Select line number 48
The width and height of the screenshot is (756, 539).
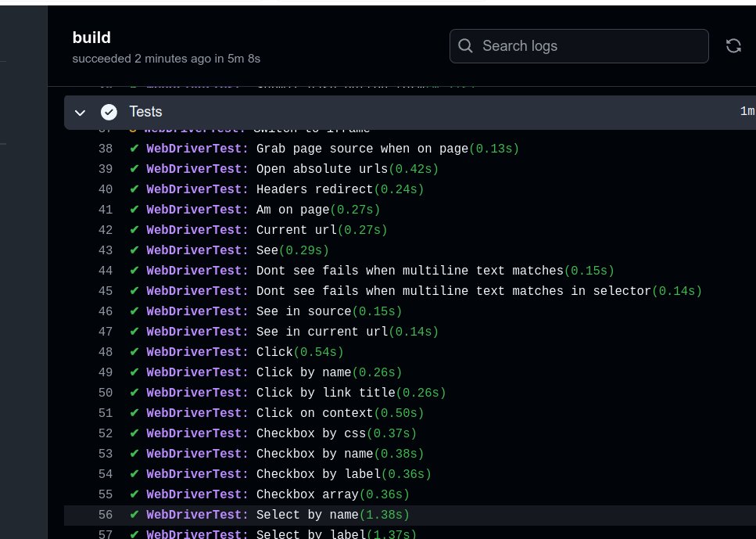tap(106, 352)
